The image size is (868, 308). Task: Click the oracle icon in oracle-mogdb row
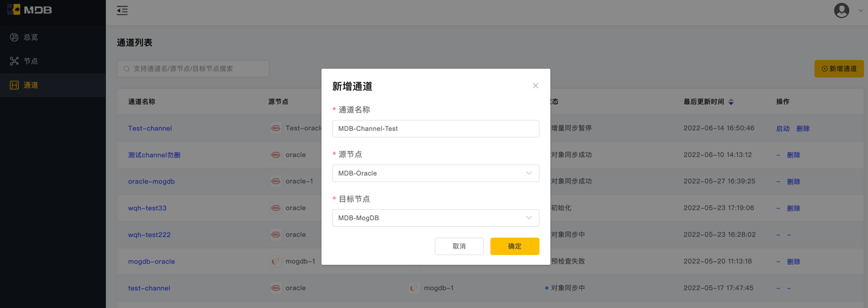click(x=276, y=181)
